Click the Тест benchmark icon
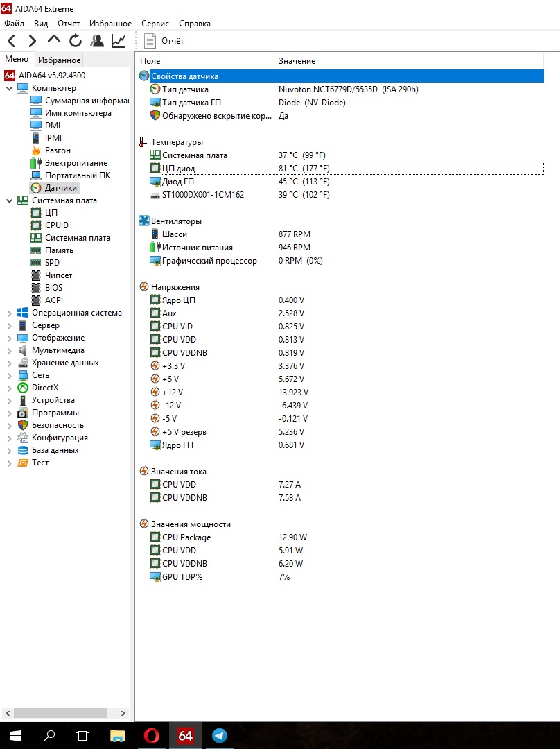560x749 pixels. (22, 463)
